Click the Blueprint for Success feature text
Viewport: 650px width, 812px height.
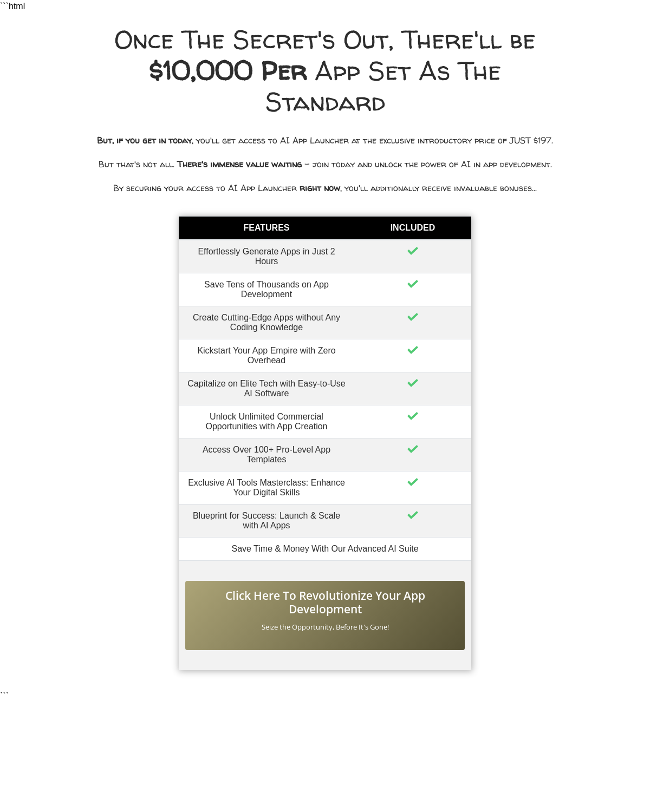[266, 521]
